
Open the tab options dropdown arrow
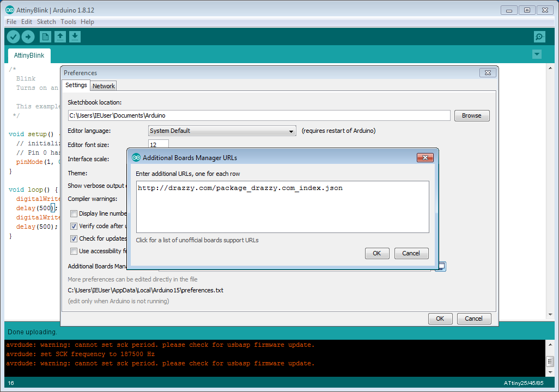click(537, 54)
